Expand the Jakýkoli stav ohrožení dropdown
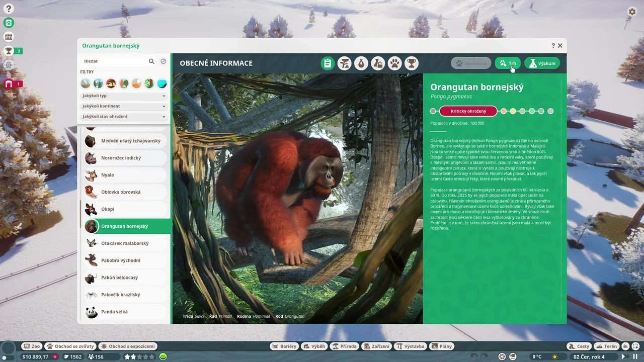644x362 pixels. [x=124, y=117]
